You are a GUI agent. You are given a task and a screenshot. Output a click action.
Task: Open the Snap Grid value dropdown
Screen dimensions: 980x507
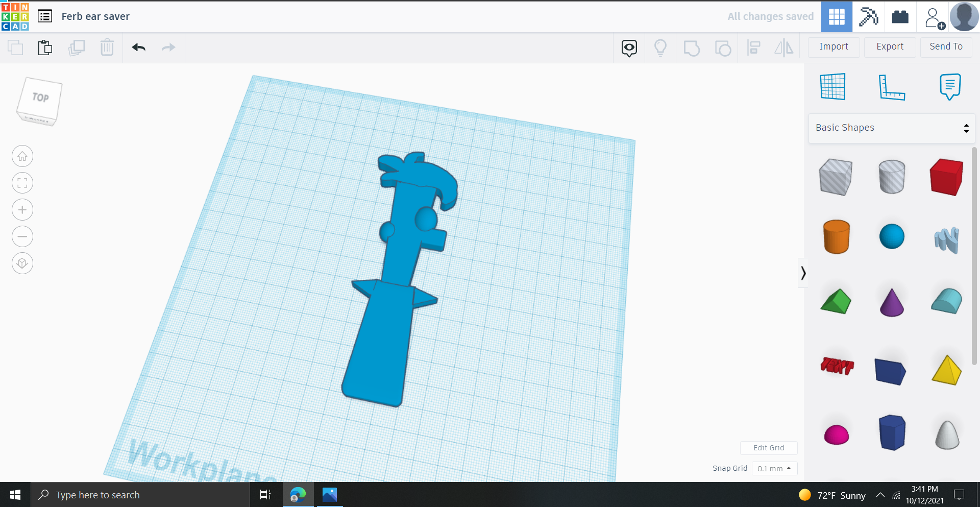pyautogui.click(x=774, y=468)
